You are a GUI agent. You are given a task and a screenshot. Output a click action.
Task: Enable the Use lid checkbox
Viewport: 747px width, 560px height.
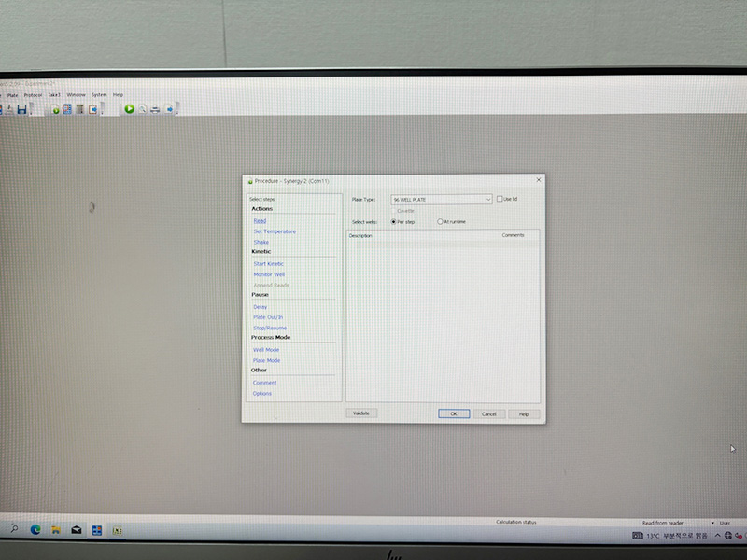500,199
